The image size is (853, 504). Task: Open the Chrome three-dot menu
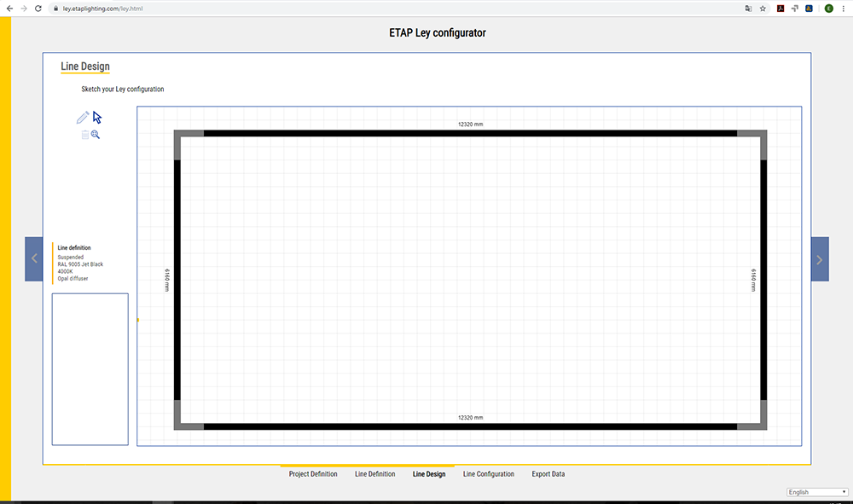pyautogui.click(x=844, y=9)
